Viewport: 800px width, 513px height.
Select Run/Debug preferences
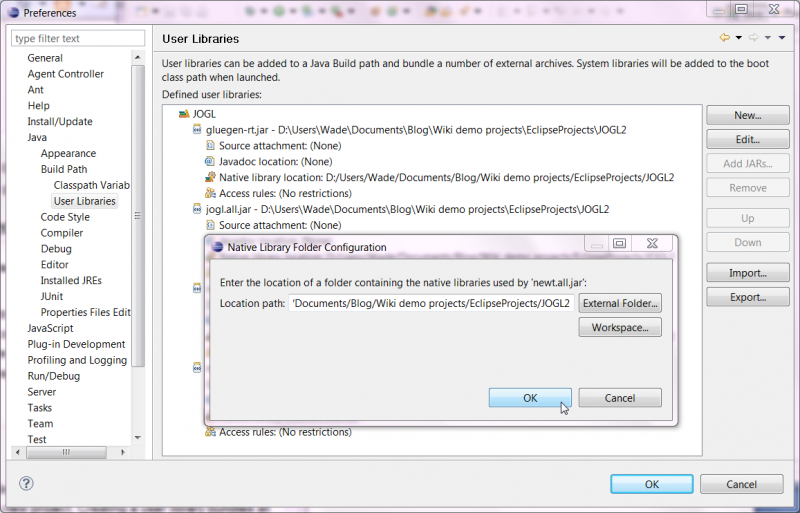(54, 376)
